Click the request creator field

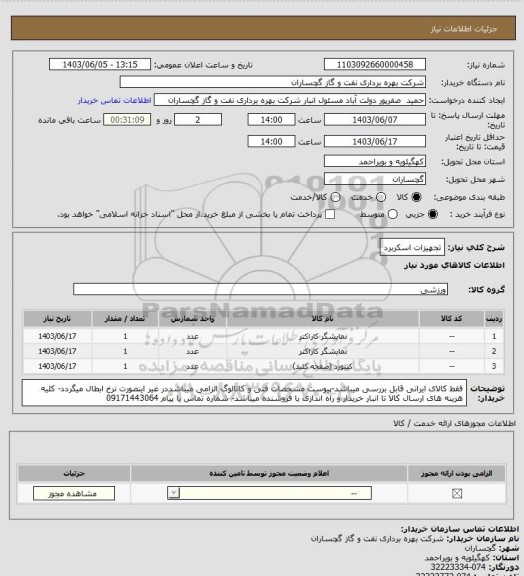(290, 100)
